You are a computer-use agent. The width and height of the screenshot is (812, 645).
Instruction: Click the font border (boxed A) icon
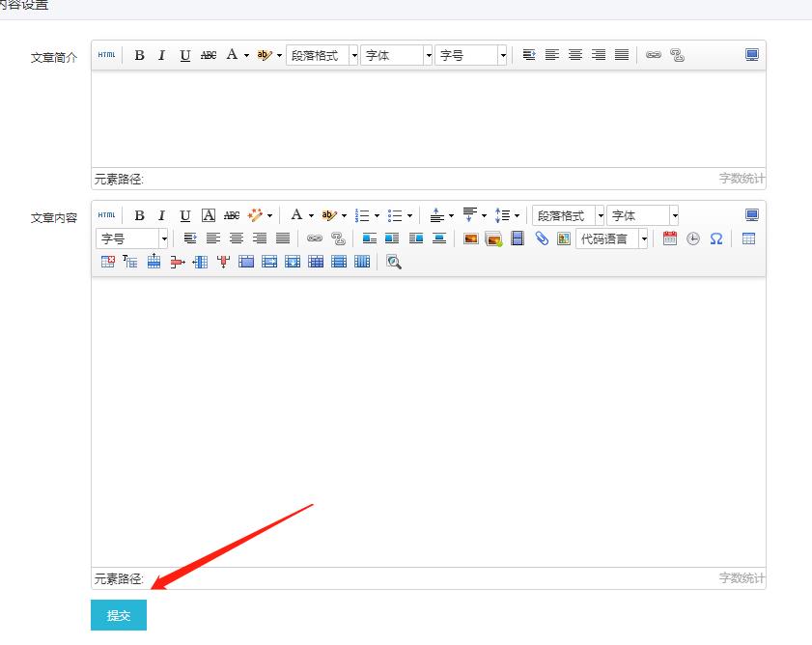tap(209, 215)
